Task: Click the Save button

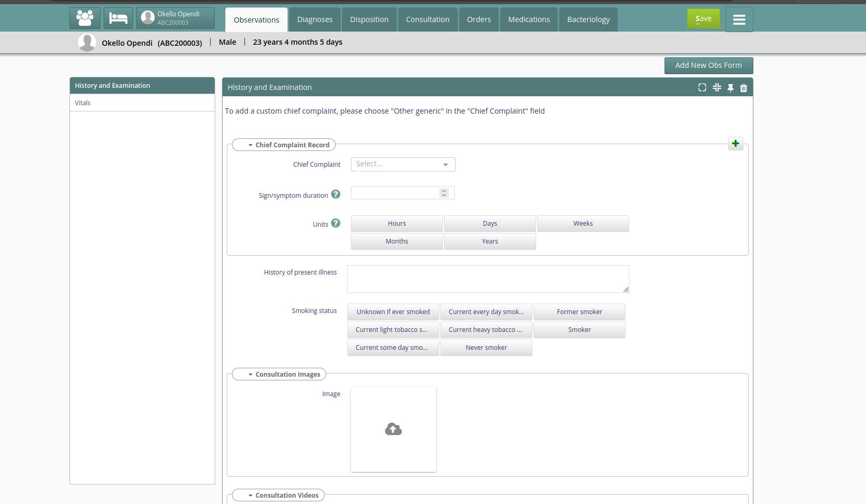Action: tap(703, 19)
